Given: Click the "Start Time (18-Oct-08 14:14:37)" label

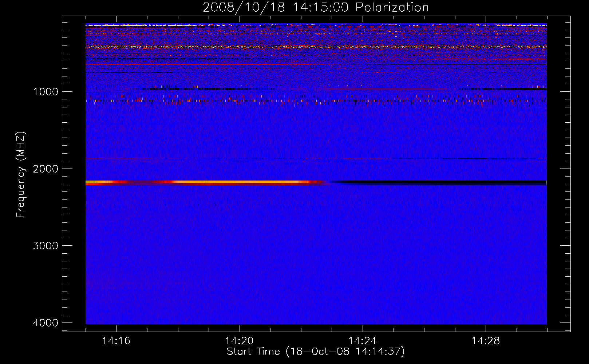Looking at the screenshot, I should point(316,352).
